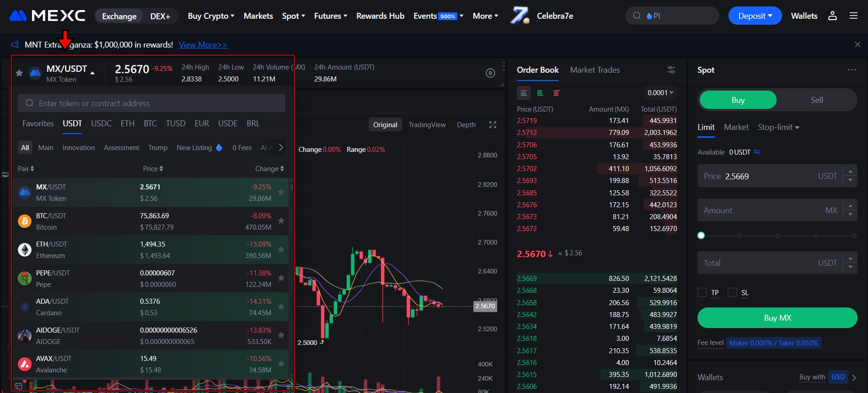Screen dimensions: 868x393
Task: Click the Avalanche coin icon in list
Action: (25, 364)
